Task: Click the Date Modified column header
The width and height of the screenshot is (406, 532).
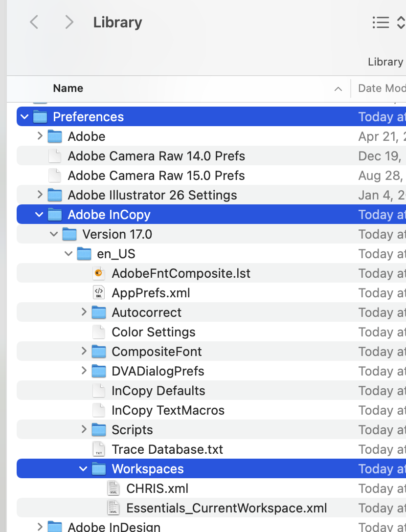Action: [x=382, y=88]
